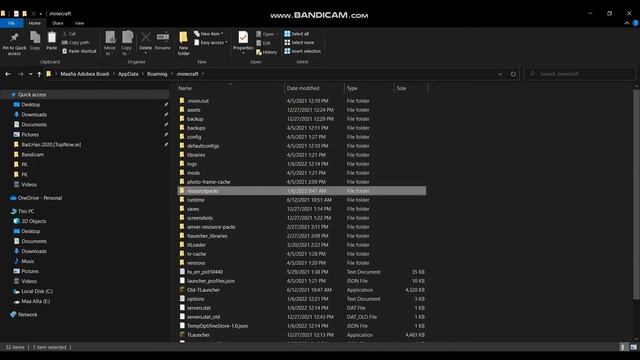Click Select all in ribbon

click(x=297, y=34)
